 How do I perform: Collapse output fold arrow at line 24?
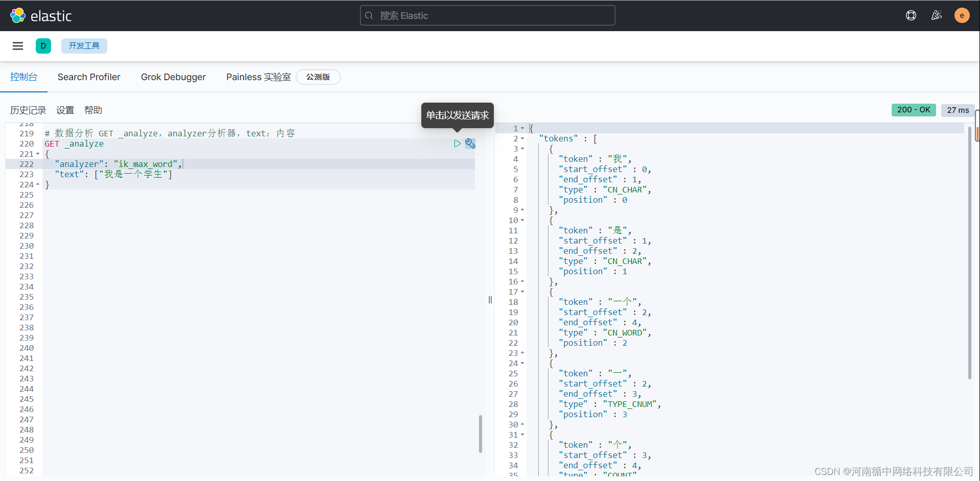pyautogui.click(x=522, y=363)
